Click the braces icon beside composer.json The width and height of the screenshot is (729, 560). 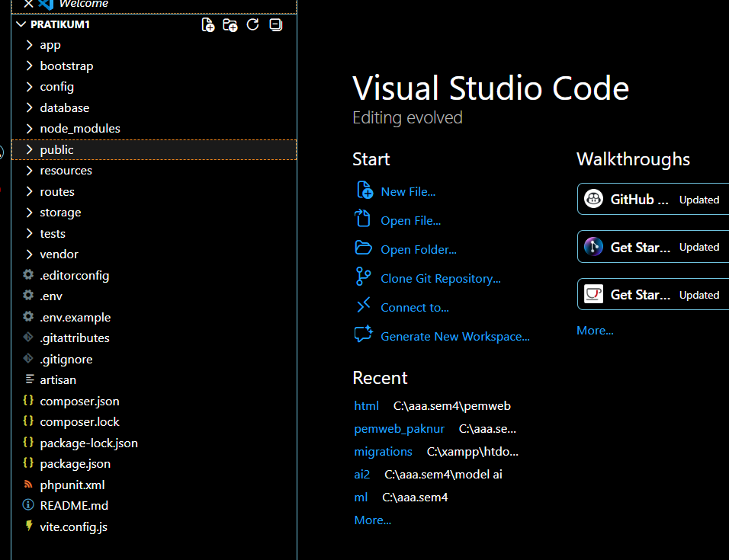tap(28, 400)
